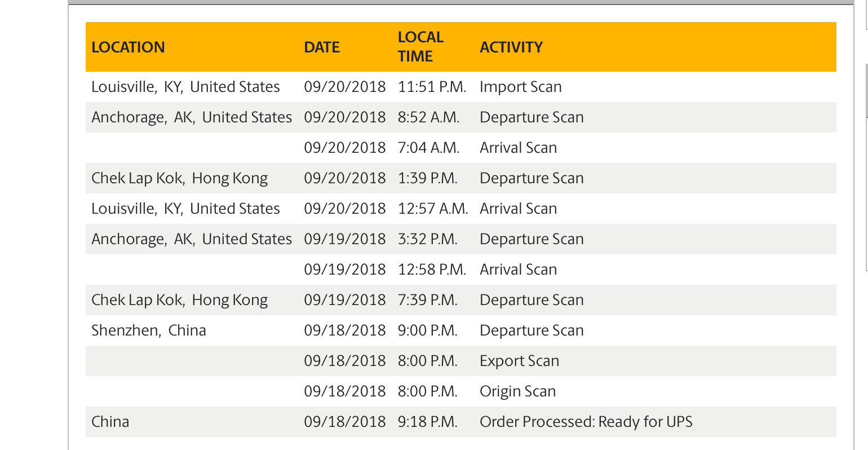This screenshot has width=868, height=450.
Task: Select the 7:39 P.M. Departure Scan entry
Action: tap(460, 300)
